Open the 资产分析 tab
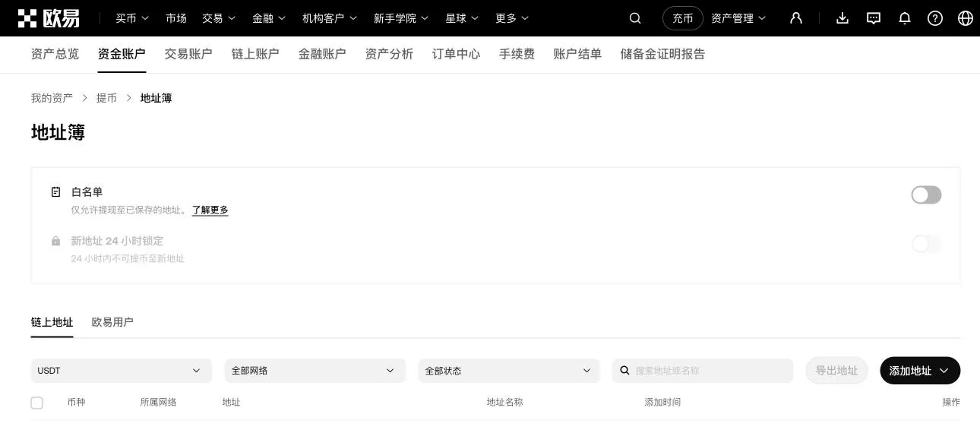980x433 pixels. click(389, 54)
